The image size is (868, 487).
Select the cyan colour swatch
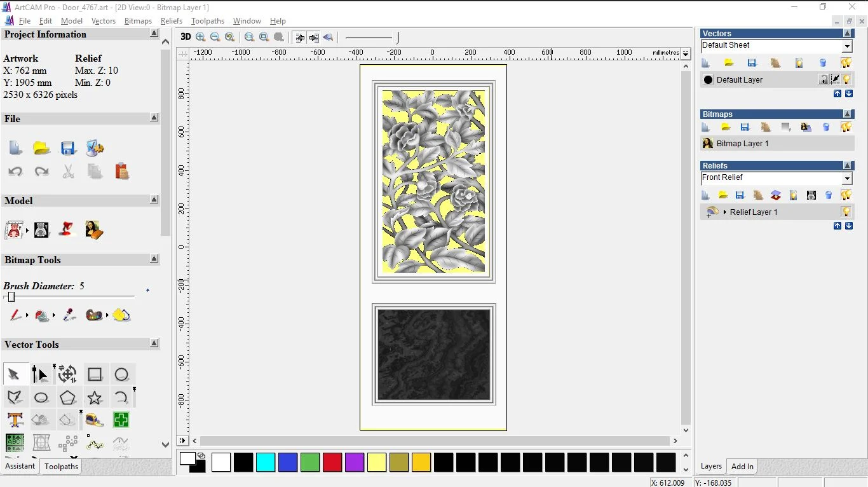point(266,462)
